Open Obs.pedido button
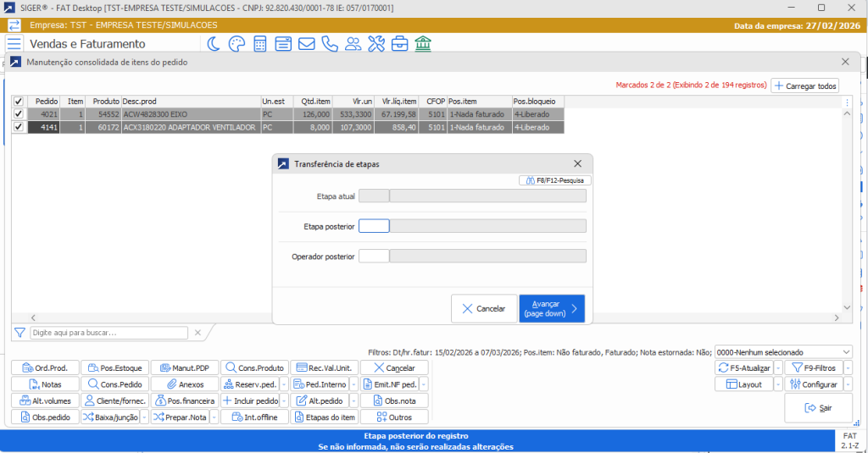This screenshot has height=453, width=868. [46, 417]
